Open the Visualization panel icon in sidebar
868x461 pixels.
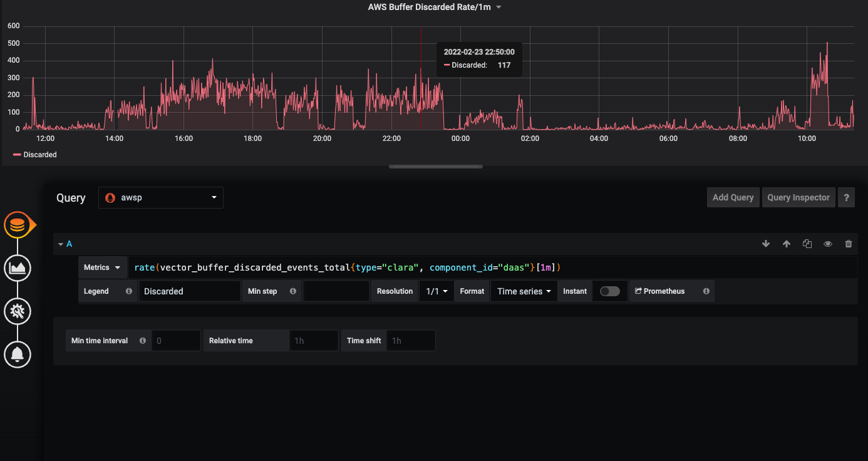click(x=18, y=267)
